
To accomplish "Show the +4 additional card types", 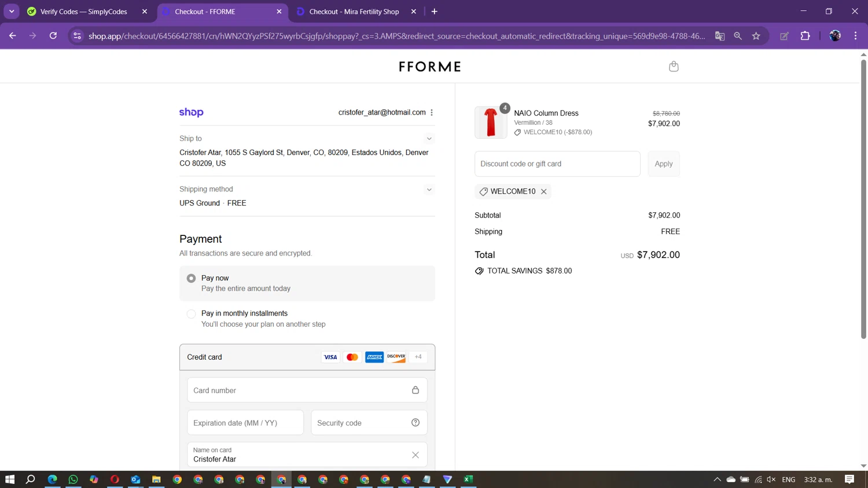I will (418, 357).
